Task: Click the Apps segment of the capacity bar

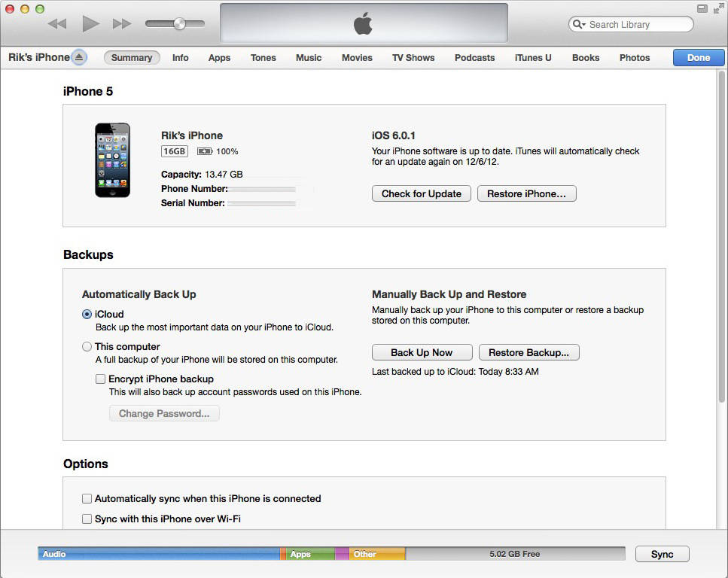Action: 310,554
